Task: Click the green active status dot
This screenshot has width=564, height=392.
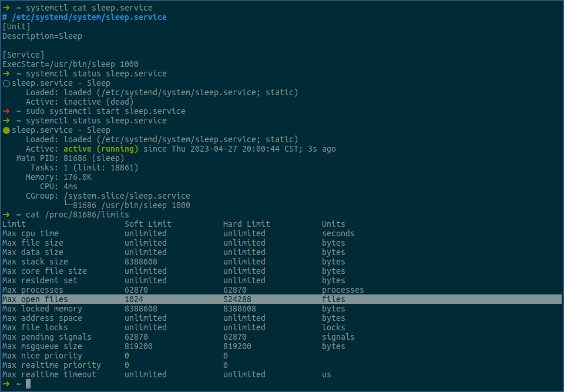Action: 6,130
